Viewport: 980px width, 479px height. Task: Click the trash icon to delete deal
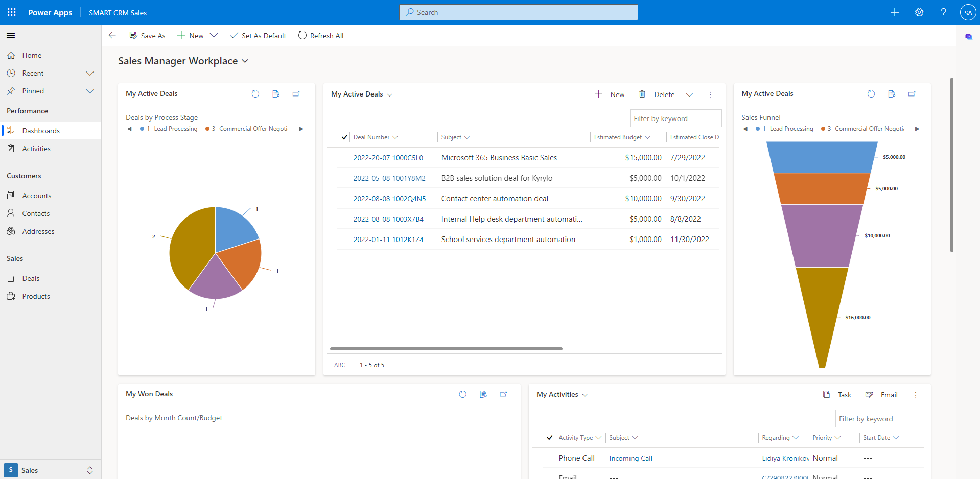pos(642,94)
